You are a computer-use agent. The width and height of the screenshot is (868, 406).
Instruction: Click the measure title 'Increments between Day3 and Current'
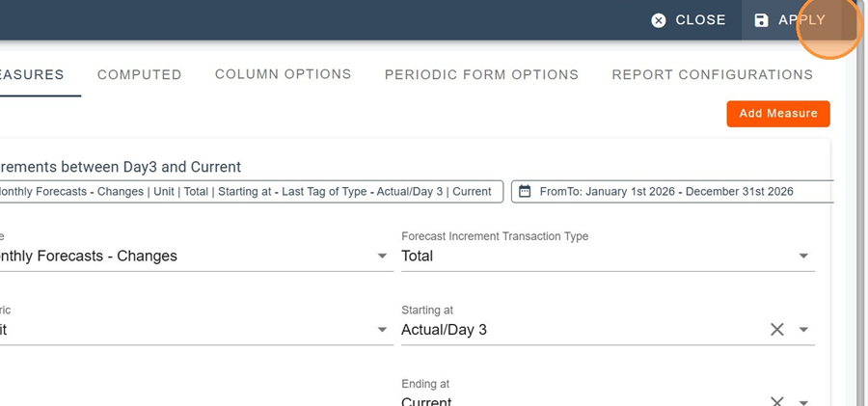[x=121, y=167]
